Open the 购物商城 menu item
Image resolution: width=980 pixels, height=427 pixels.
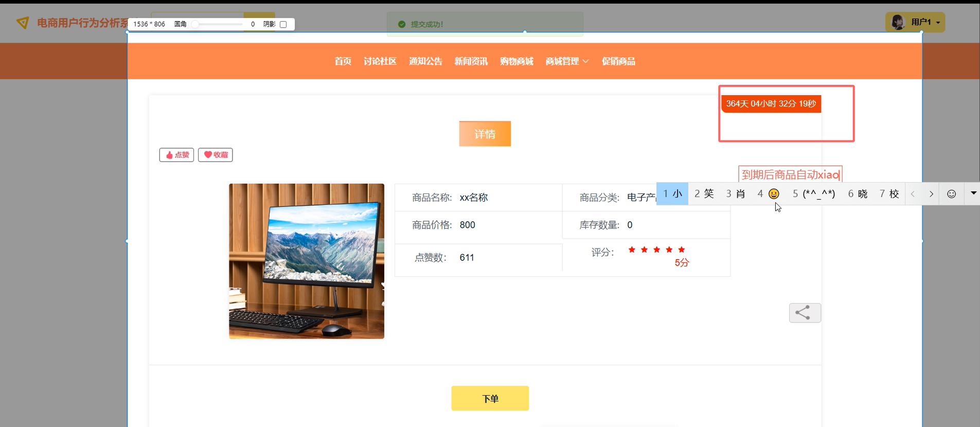[516, 61]
